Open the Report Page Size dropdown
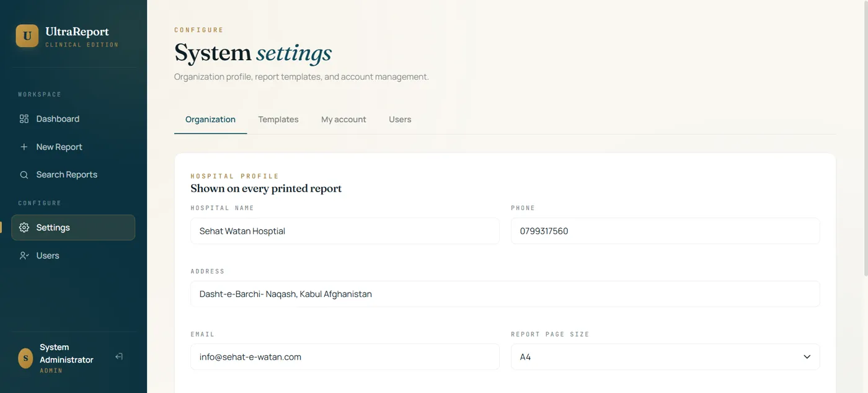The image size is (868, 393). tap(665, 357)
